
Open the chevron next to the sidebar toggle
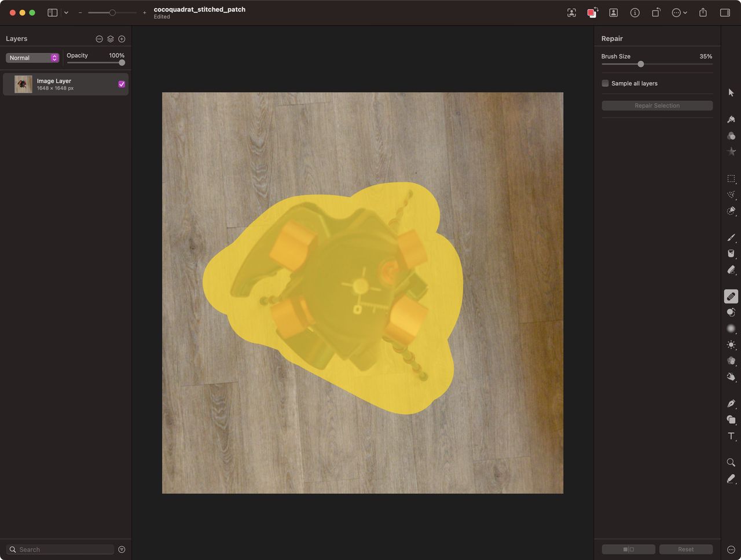[x=66, y=12]
